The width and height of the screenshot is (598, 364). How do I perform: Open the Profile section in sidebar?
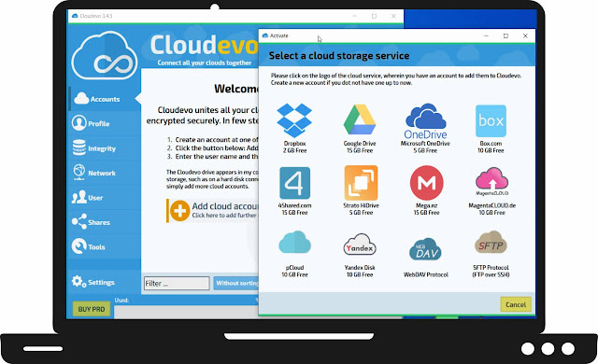tap(105, 123)
